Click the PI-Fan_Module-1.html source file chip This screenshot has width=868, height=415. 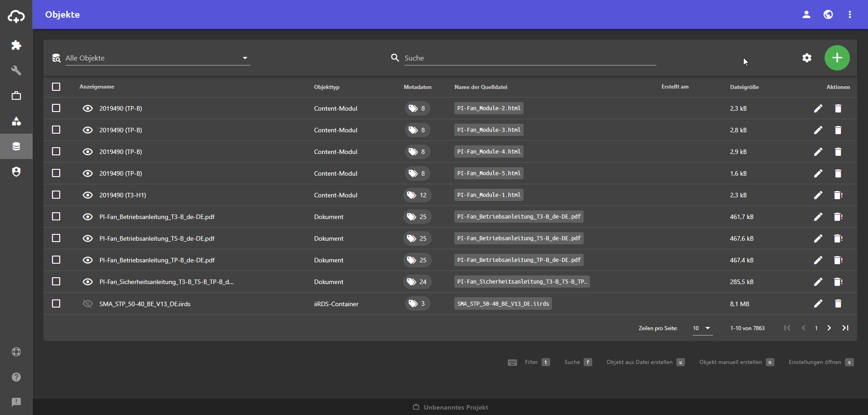click(x=489, y=195)
